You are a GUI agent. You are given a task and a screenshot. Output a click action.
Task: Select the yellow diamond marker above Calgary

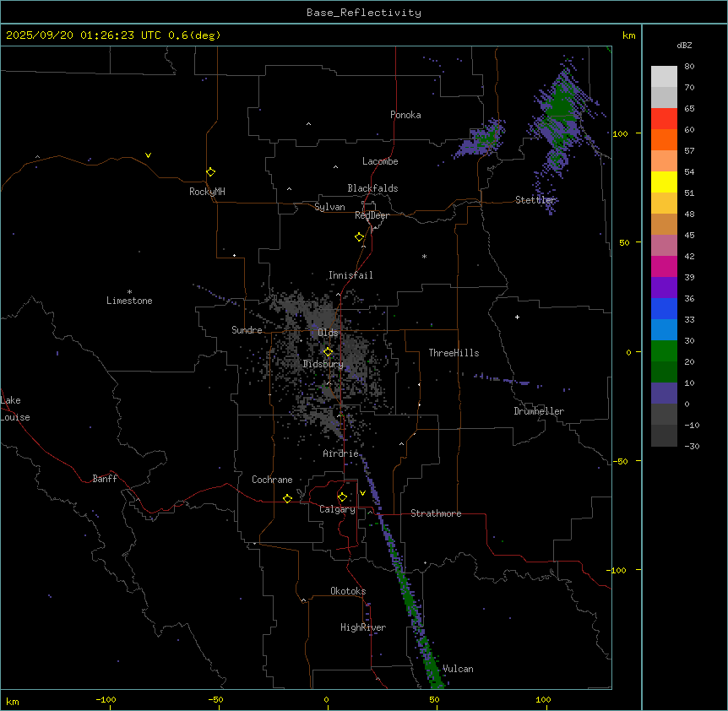tap(342, 497)
